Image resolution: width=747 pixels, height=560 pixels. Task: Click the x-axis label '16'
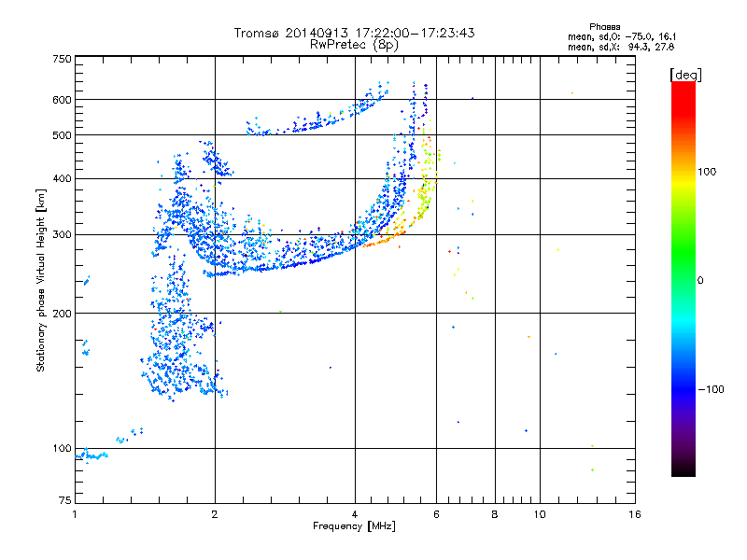tap(635, 514)
